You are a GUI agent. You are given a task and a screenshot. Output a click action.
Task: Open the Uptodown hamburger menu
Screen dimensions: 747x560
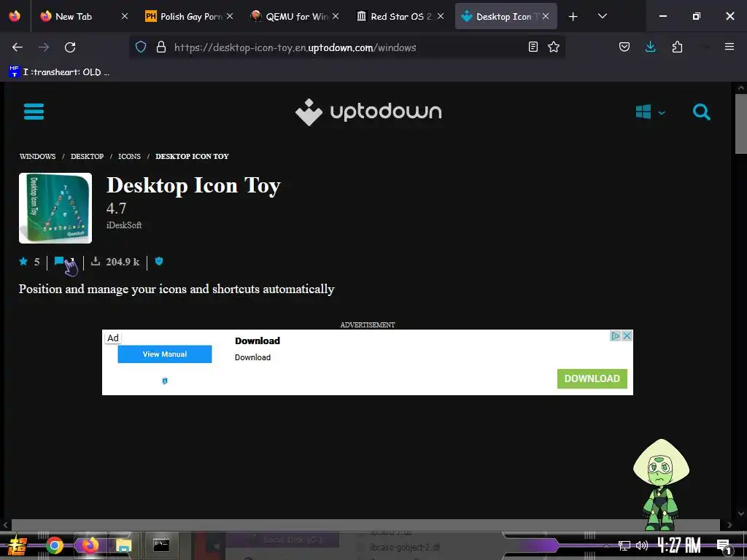(34, 112)
